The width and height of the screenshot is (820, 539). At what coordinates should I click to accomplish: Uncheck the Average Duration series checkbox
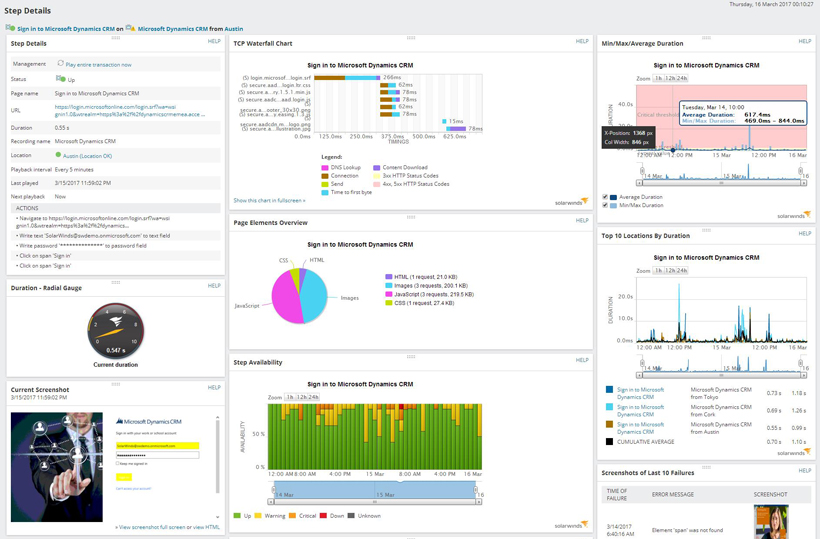pyautogui.click(x=605, y=197)
